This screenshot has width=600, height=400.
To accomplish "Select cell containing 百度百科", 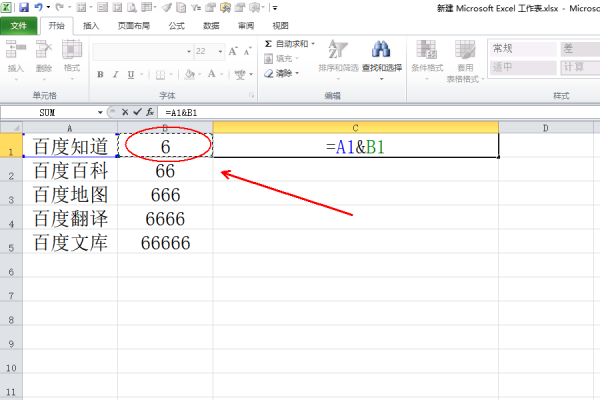I will 70,169.
